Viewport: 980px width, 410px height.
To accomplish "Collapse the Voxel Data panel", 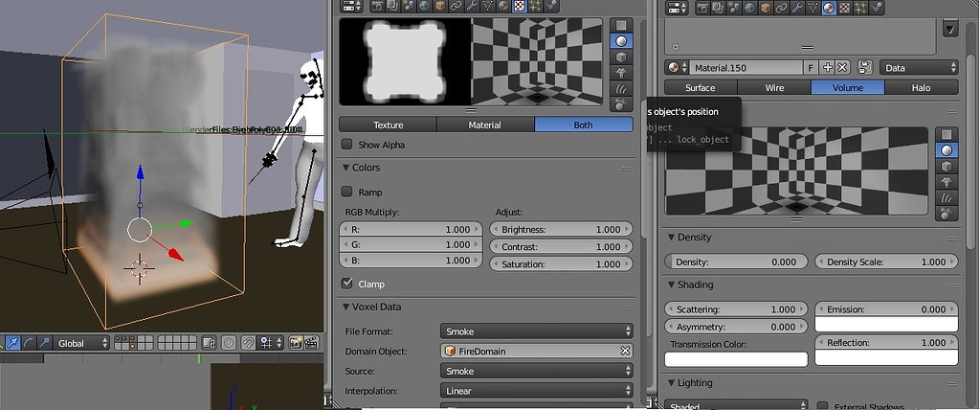I will [x=346, y=307].
